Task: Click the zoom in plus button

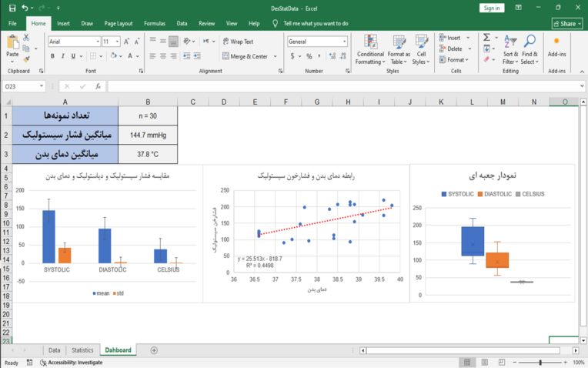Action: [x=566, y=363]
